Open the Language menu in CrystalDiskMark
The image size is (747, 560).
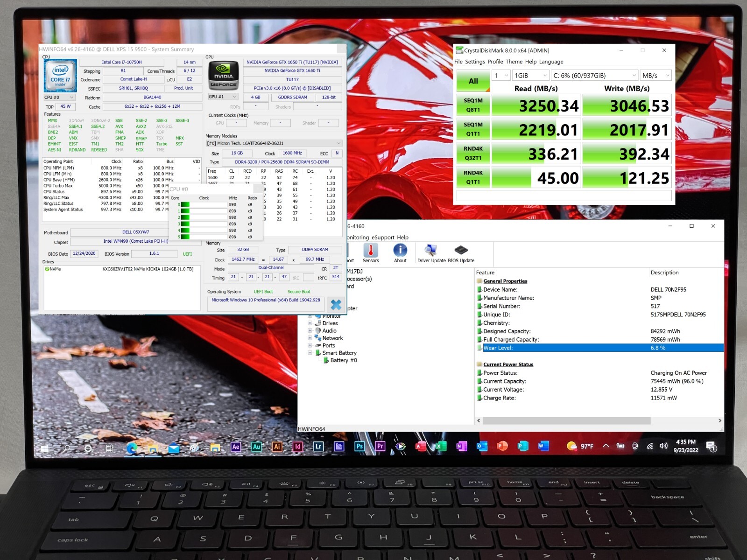[551, 62]
